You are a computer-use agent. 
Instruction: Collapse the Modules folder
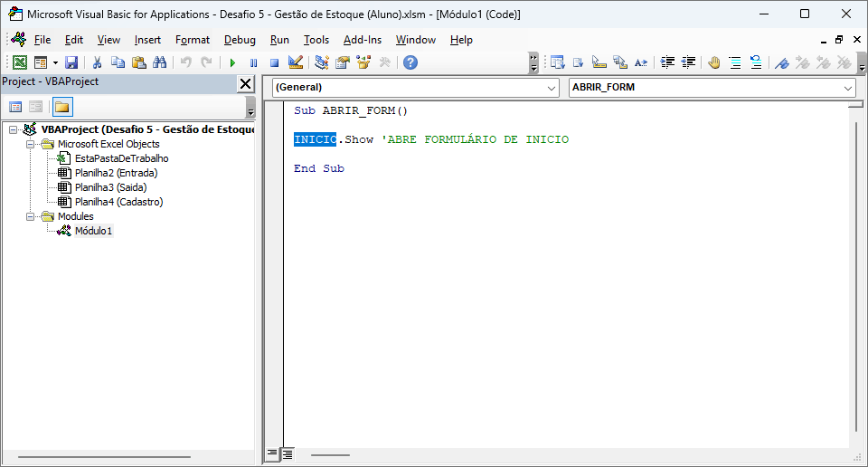point(30,216)
